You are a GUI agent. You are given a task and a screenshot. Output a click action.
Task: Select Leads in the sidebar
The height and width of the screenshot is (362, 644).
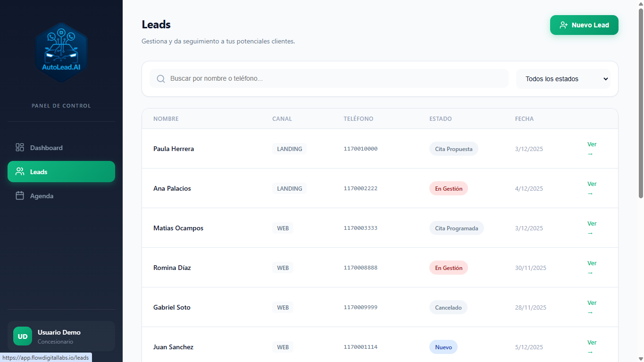pyautogui.click(x=61, y=172)
